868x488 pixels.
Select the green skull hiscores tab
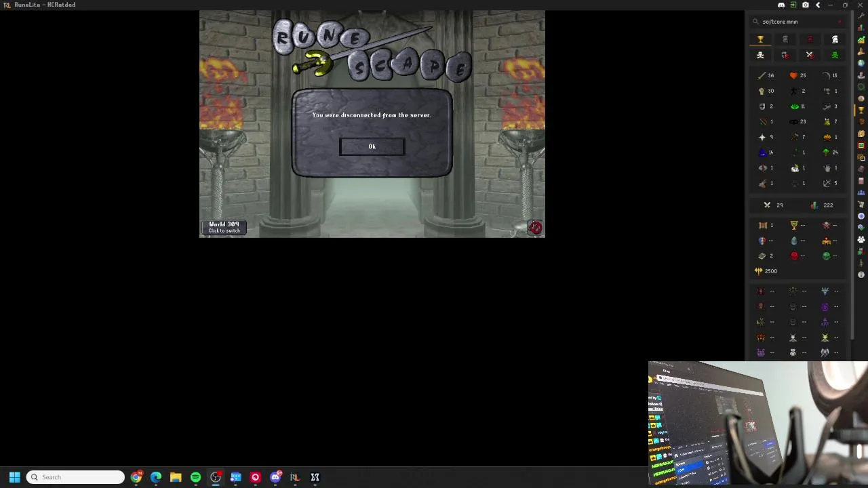click(x=835, y=55)
